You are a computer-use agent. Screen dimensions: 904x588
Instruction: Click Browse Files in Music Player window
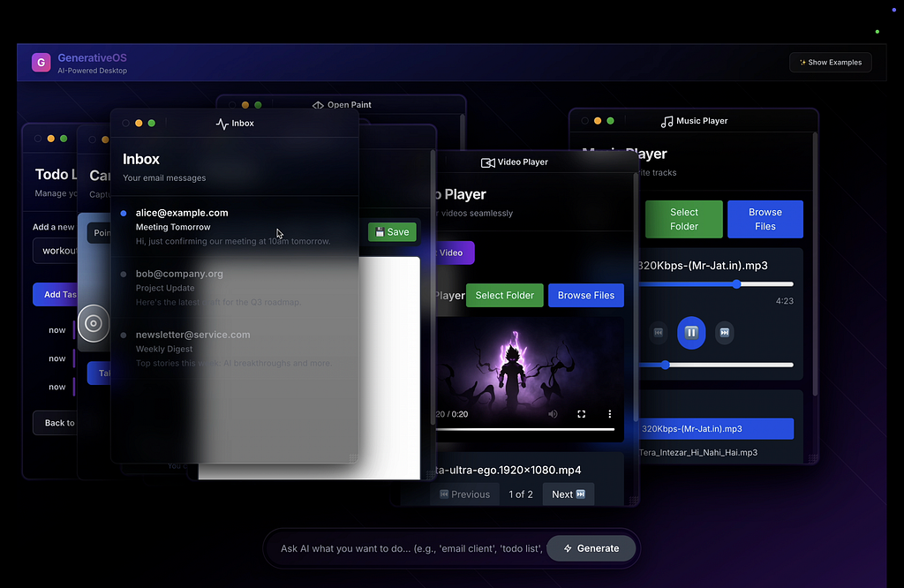[x=765, y=219]
